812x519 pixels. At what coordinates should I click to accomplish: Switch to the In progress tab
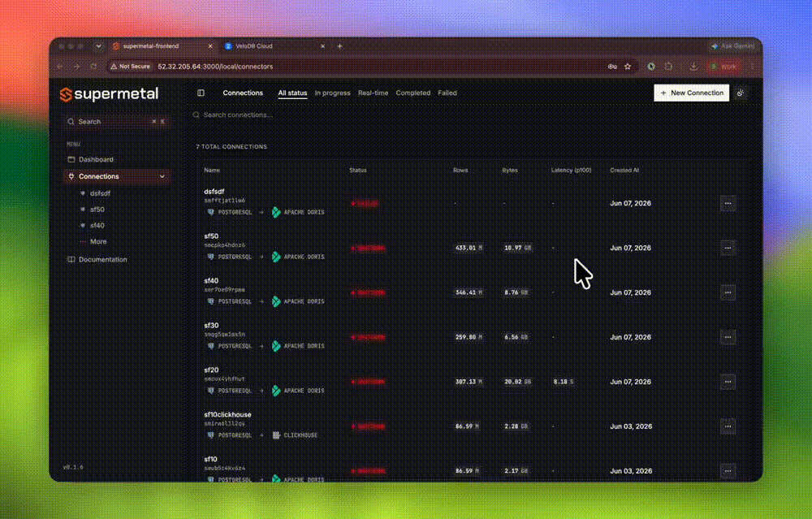[x=332, y=93]
